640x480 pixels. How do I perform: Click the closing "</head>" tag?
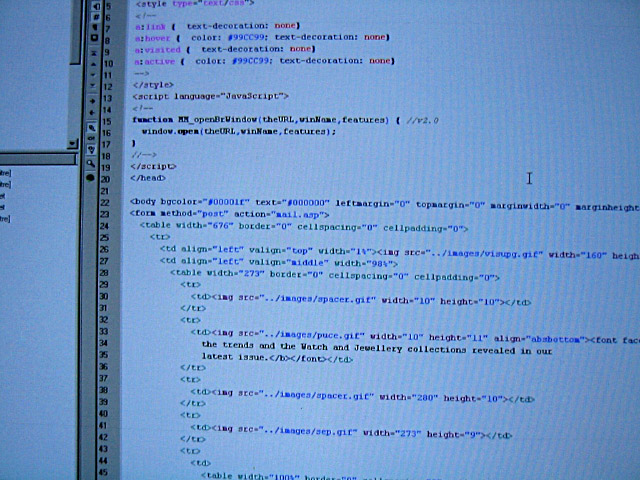pos(148,178)
